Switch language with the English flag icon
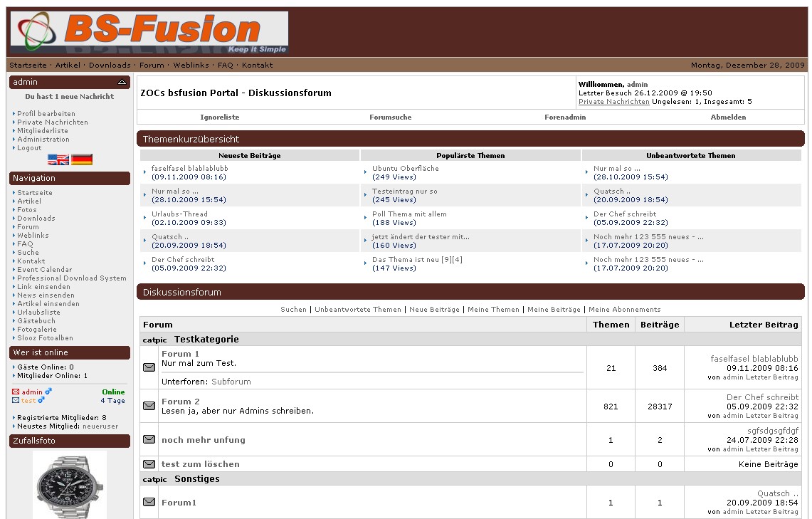The image size is (812, 519). (58, 159)
